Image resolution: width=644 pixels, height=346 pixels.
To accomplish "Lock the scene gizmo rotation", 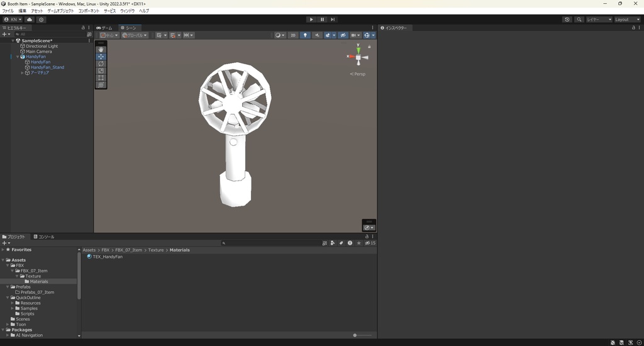I will click(x=369, y=47).
